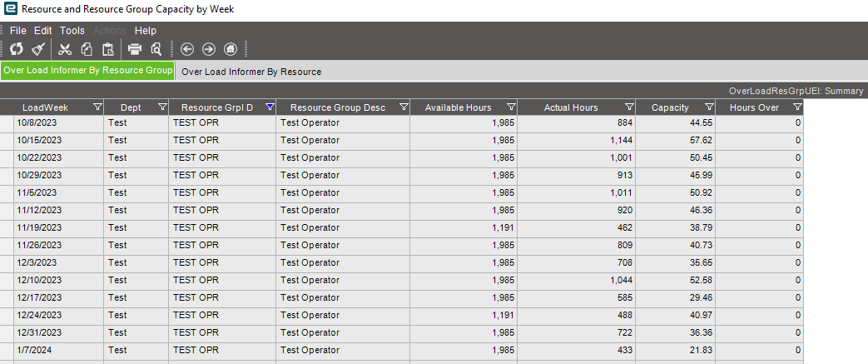Open filter dropdown for Hours Over column

coord(797,107)
